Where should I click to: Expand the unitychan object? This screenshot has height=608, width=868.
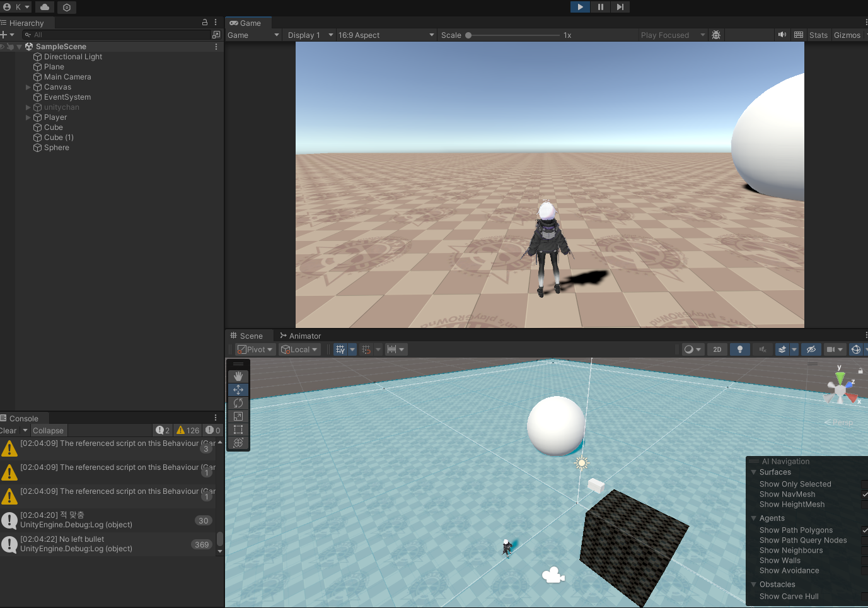28,107
